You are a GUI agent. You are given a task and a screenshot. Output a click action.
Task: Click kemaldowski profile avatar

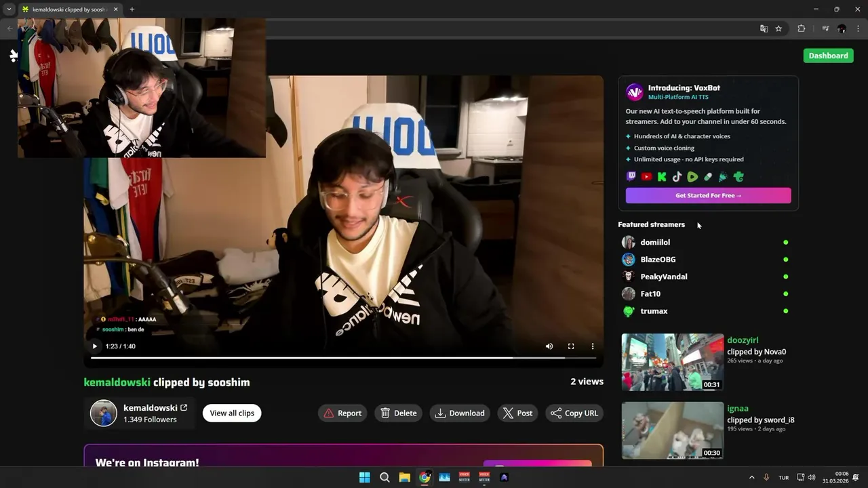tap(104, 413)
